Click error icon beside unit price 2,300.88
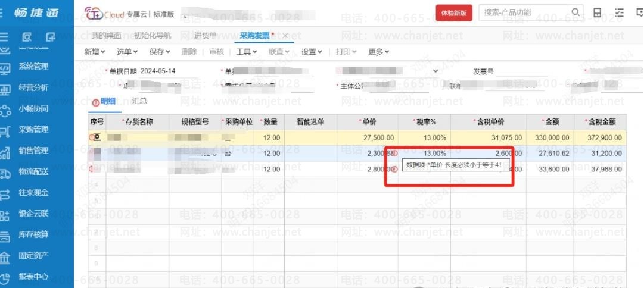 [x=395, y=153]
